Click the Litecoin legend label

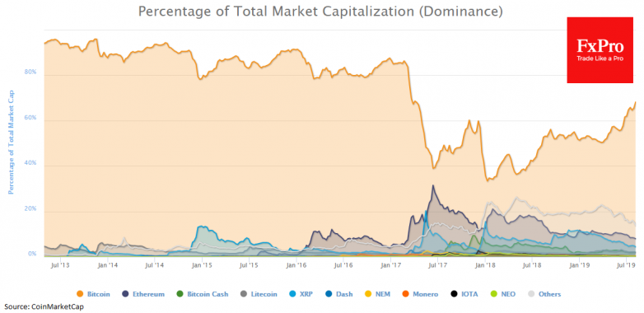tap(264, 294)
